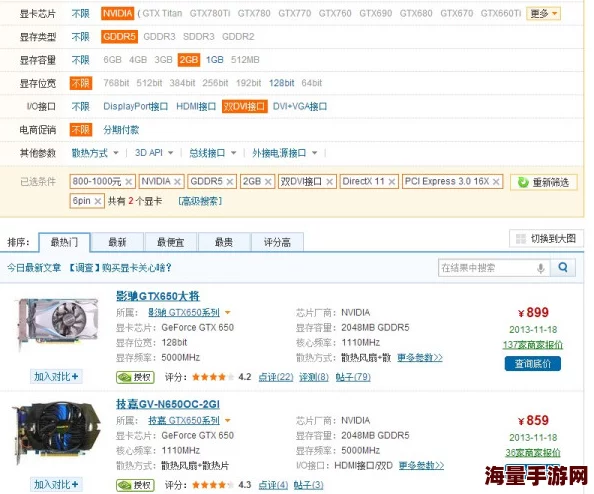
Task: Remove the 800-1000元 filter tag
Action: (129, 182)
